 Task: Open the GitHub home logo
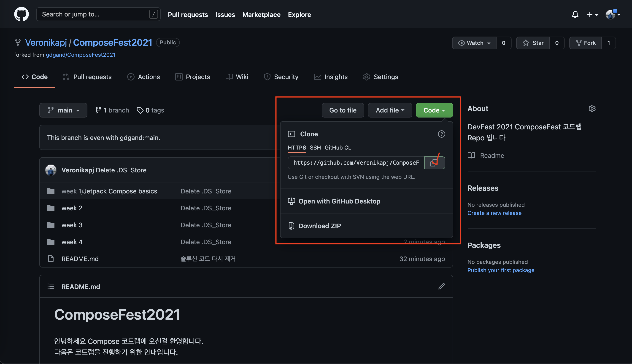(x=21, y=14)
